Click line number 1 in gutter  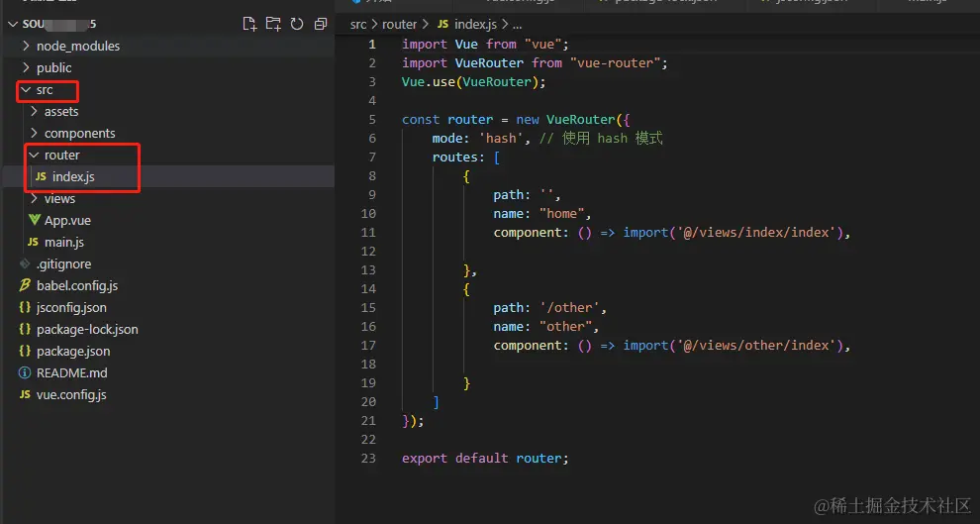(x=372, y=45)
